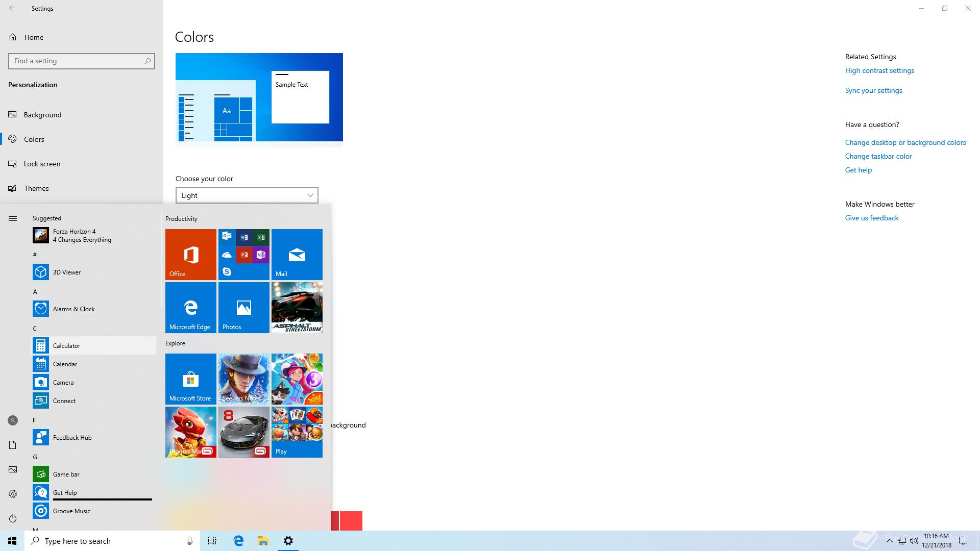Click Give us feedback link
The height and width of the screenshot is (551, 980).
(872, 218)
